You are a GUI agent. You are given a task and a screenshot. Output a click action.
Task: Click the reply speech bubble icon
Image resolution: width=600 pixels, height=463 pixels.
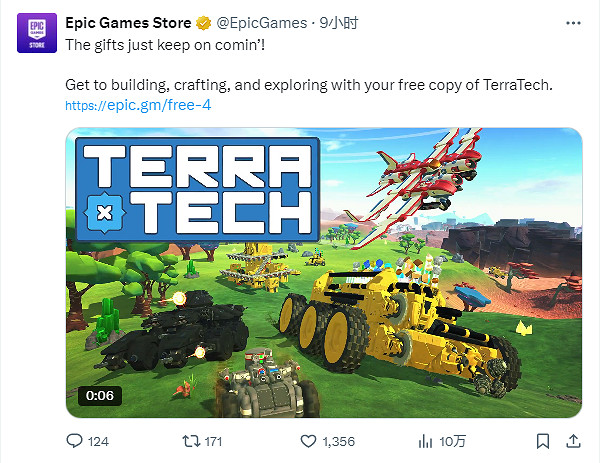[74, 441]
